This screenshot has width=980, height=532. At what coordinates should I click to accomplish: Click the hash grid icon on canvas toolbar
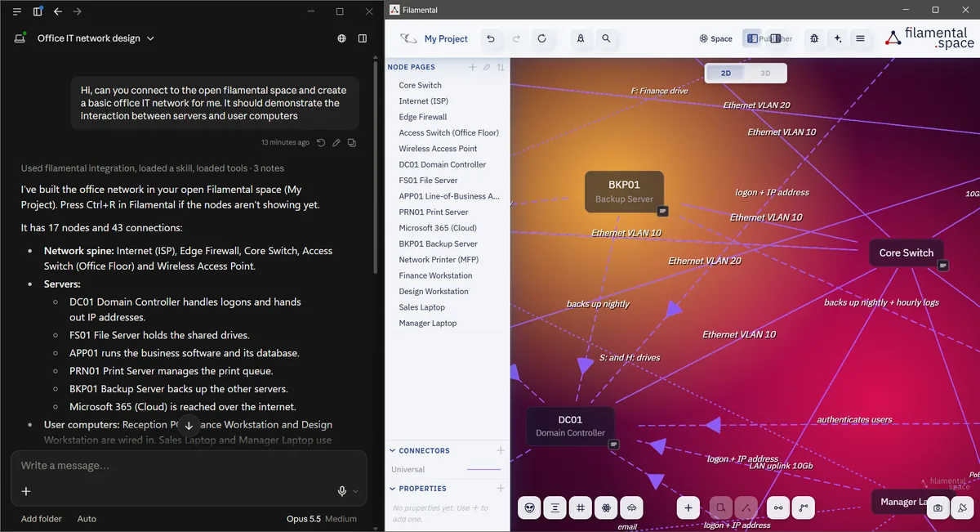coord(581,507)
